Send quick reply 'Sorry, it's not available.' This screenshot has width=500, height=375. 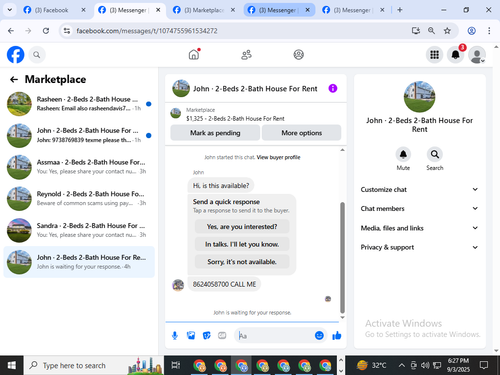point(242,262)
